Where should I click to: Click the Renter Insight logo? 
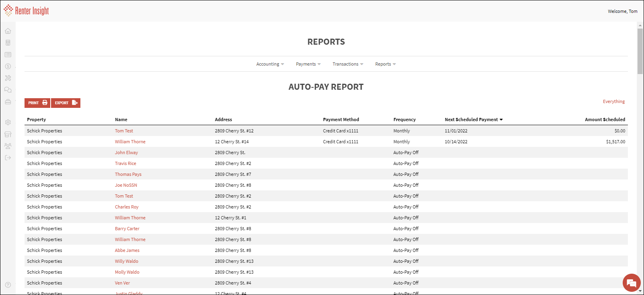(x=26, y=10)
